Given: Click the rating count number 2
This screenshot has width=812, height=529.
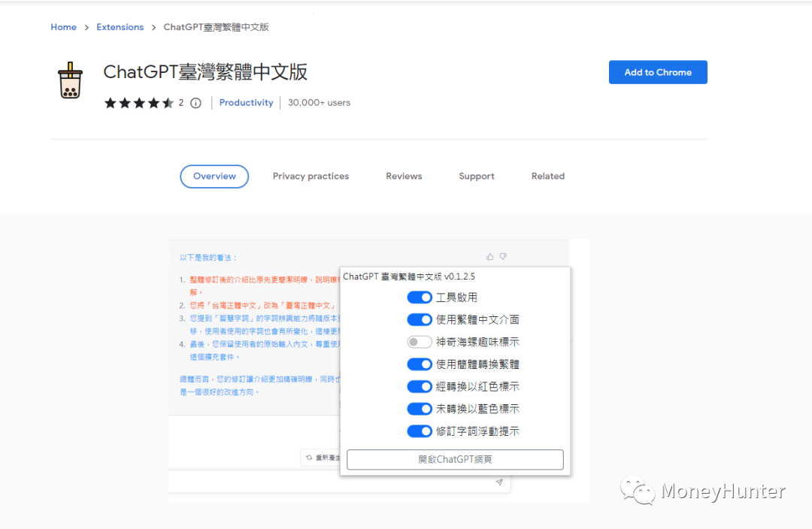Looking at the screenshot, I should click(x=180, y=102).
